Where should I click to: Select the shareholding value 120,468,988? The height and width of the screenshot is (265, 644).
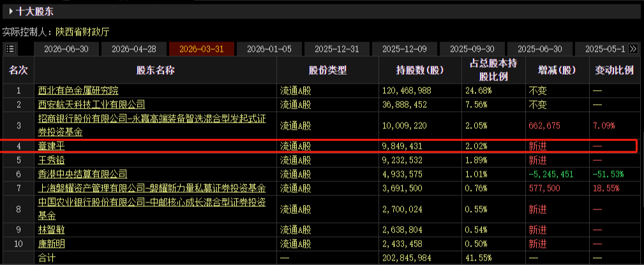coord(407,91)
